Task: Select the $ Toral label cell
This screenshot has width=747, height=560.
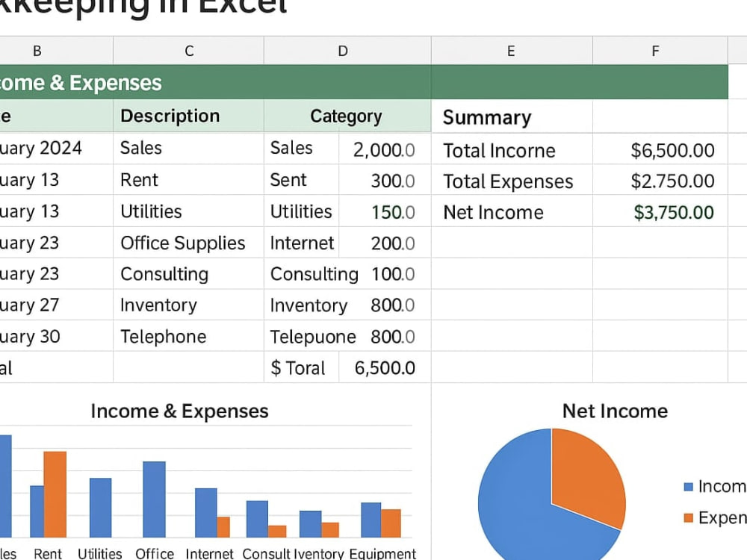Action: (302, 367)
